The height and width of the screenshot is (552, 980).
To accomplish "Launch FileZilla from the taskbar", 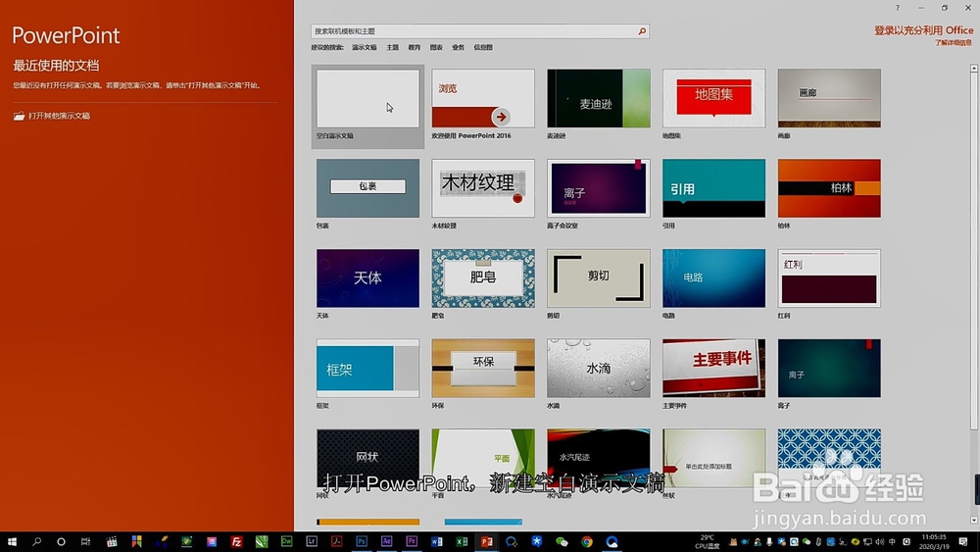I will pos(236,542).
